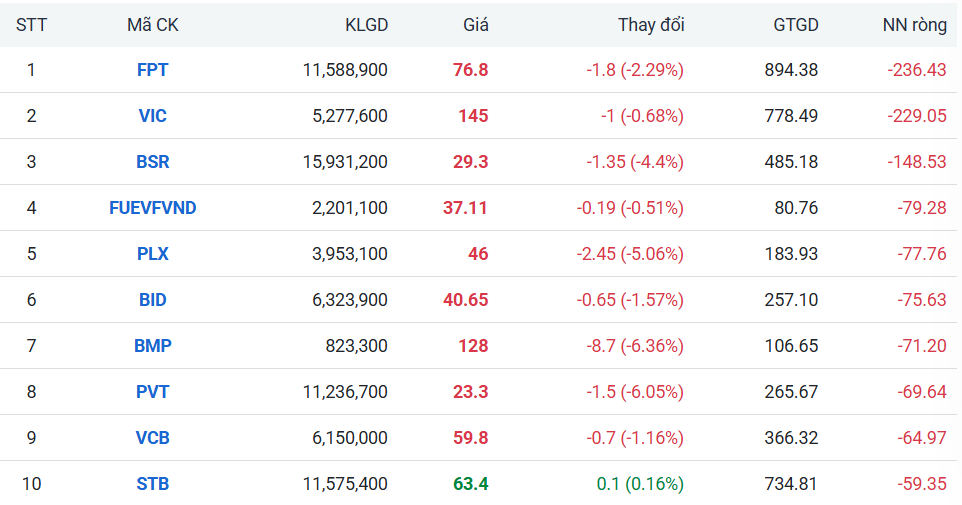The width and height of the screenshot is (962, 505).
Task: Select STB change 0.1 (0.16%)
Action: coord(640,484)
